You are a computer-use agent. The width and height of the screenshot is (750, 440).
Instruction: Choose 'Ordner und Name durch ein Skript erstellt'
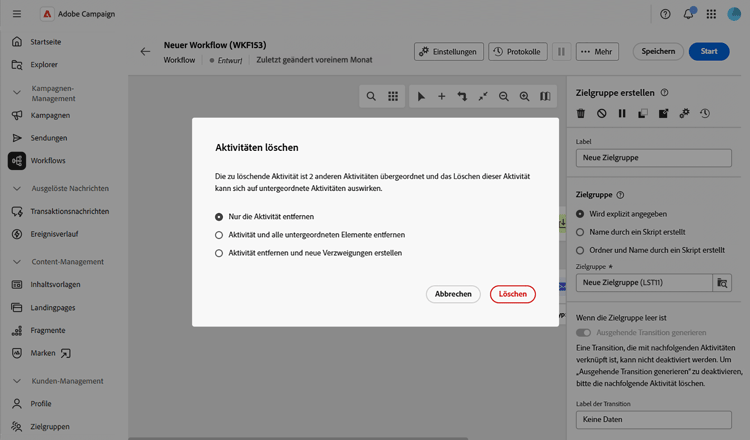click(x=580, y=250)
